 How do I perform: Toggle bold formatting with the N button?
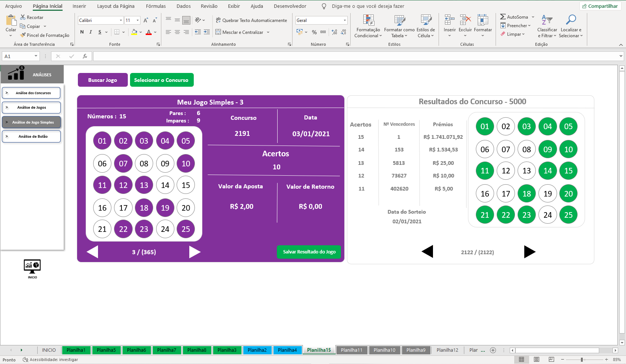point(82,32)
